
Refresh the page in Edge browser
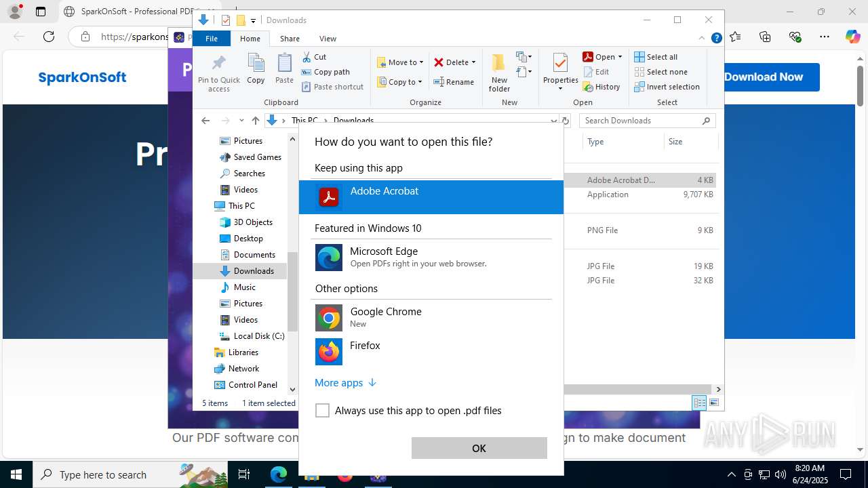pos(49,37)
